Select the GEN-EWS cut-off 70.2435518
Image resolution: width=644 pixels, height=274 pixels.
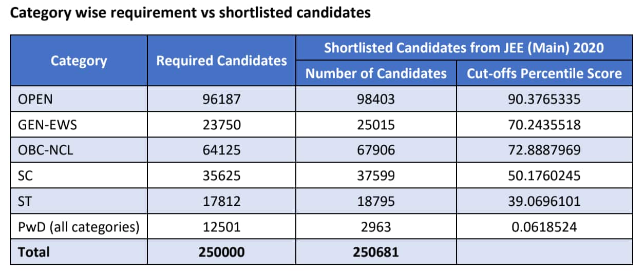544,125
